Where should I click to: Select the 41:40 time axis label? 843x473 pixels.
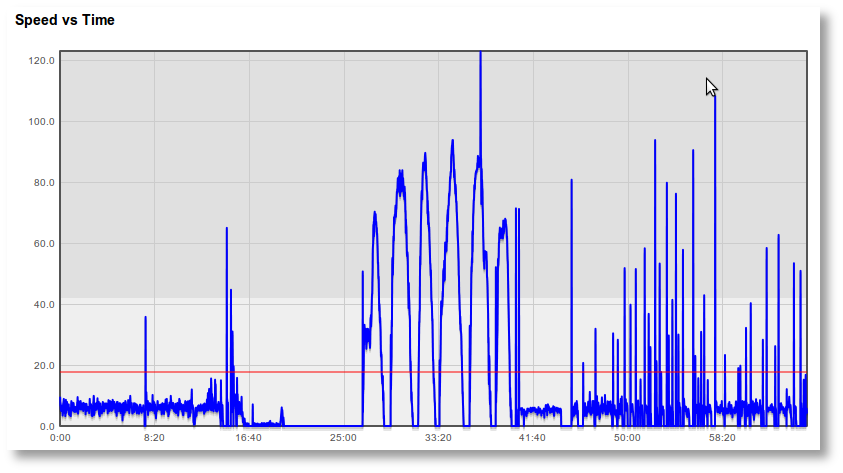pos(532,438)
